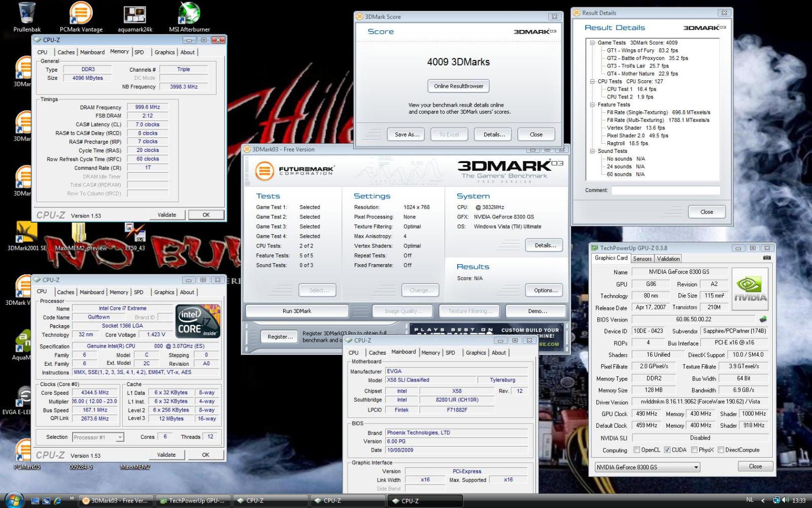812x508 pixels.
Task: Launch MSI Afterburner desktop shortcut
Action: pyautogui.click(x=189, y=15)
